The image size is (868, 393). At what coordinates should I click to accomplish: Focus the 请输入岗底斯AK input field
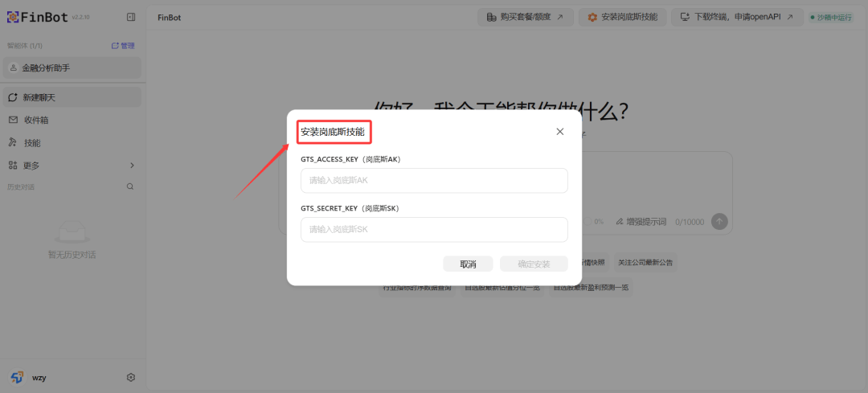coord(434,181)
